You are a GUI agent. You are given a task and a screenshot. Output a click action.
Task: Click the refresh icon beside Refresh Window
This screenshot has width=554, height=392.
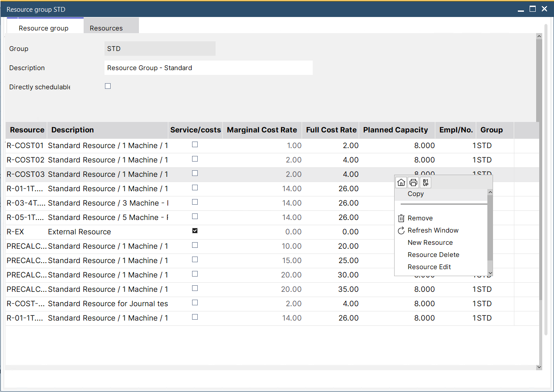[400, 230]
